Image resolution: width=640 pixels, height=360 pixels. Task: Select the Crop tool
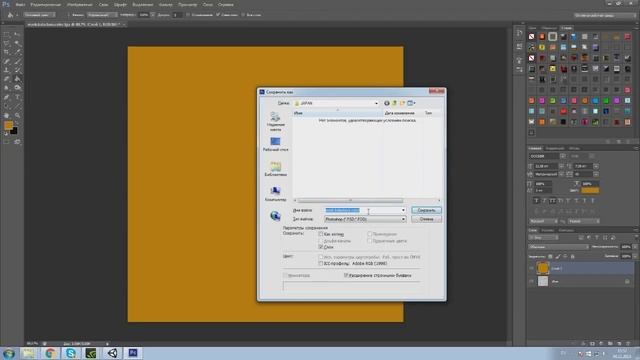point(7,52)
